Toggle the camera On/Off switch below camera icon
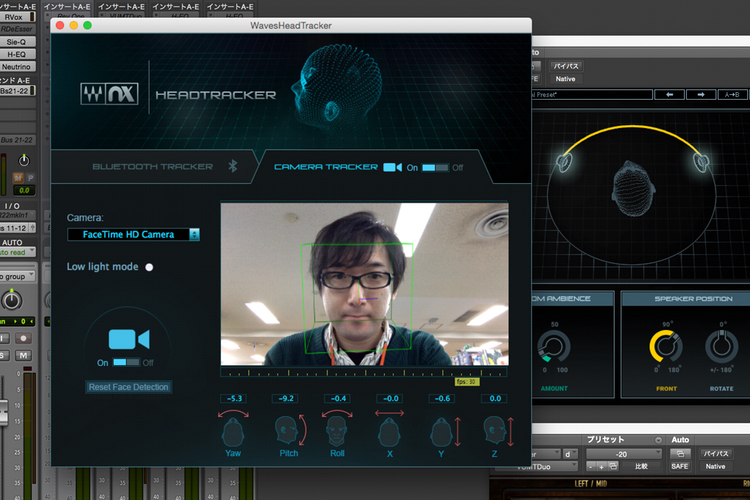The height and width of the screenshot is (500, 750). (126, 362)
